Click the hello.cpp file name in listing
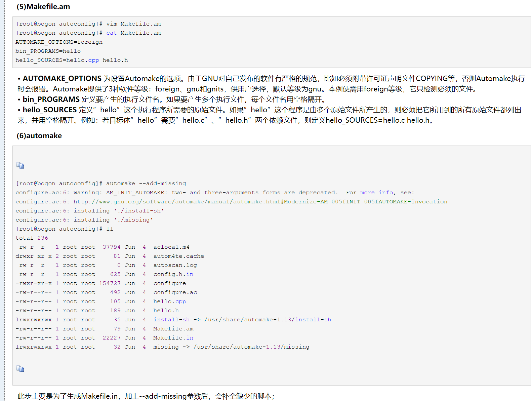 tap(170, 302)
